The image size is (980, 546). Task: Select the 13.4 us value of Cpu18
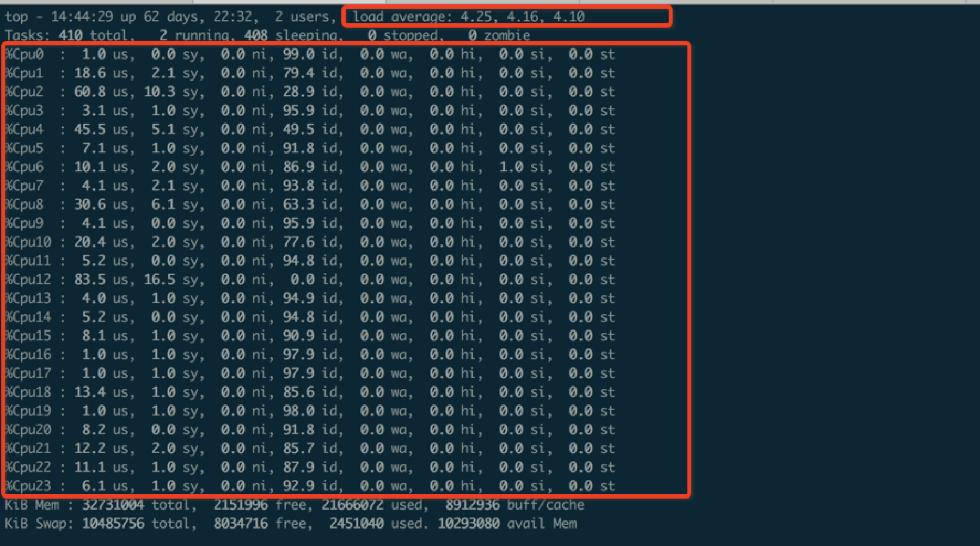click(90, 392)
